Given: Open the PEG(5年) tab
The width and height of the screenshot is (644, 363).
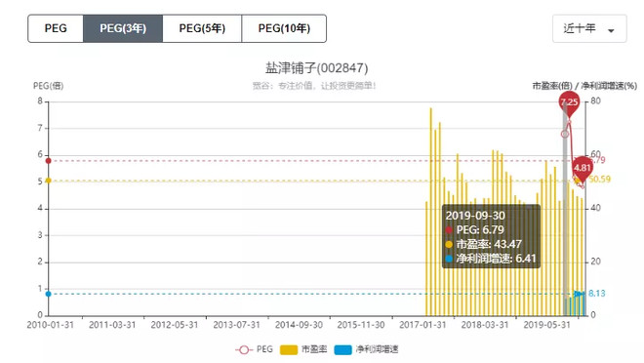Looking at the screenshot, I should coord(202,28).
